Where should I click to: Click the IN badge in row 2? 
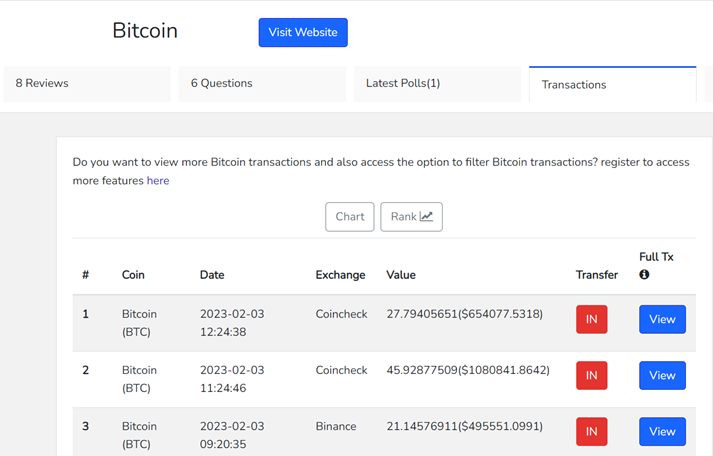coord(592,376)
